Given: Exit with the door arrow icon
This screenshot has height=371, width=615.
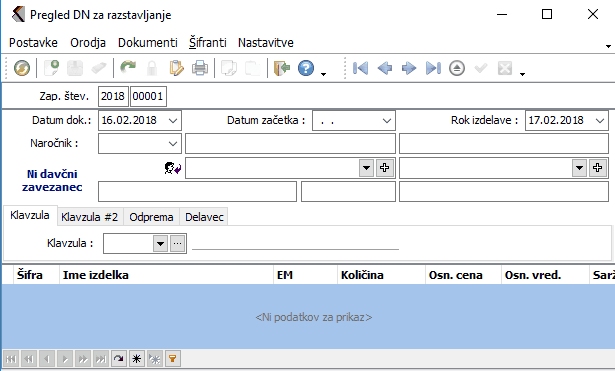Looking at the screenshot, I should (281, 68).
